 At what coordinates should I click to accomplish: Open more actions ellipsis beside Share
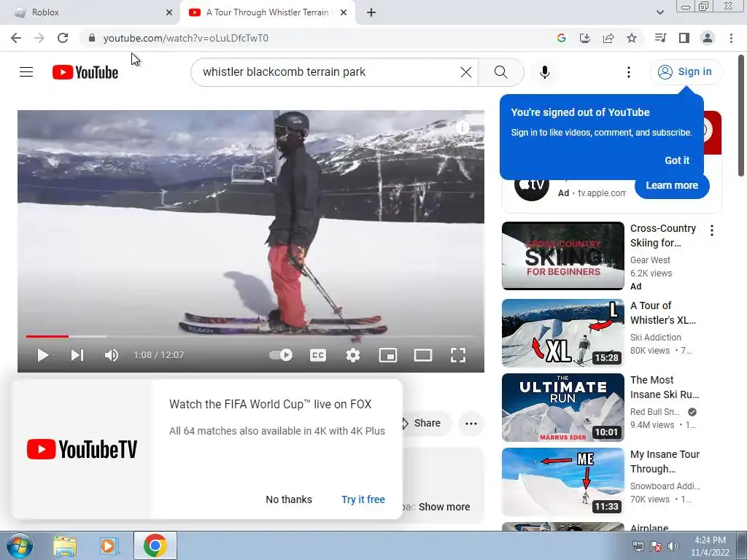tap(471, 423)
